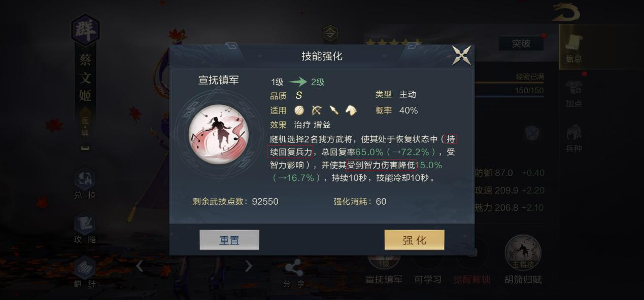Image resolution: width=644 pixels, height=300 pixels.
Task: Open the 兵种 troop type tab
Action: coord(574,138)
